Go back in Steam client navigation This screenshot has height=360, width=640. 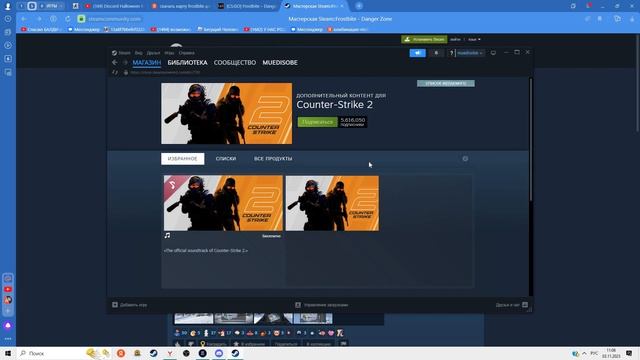point(115,62)
